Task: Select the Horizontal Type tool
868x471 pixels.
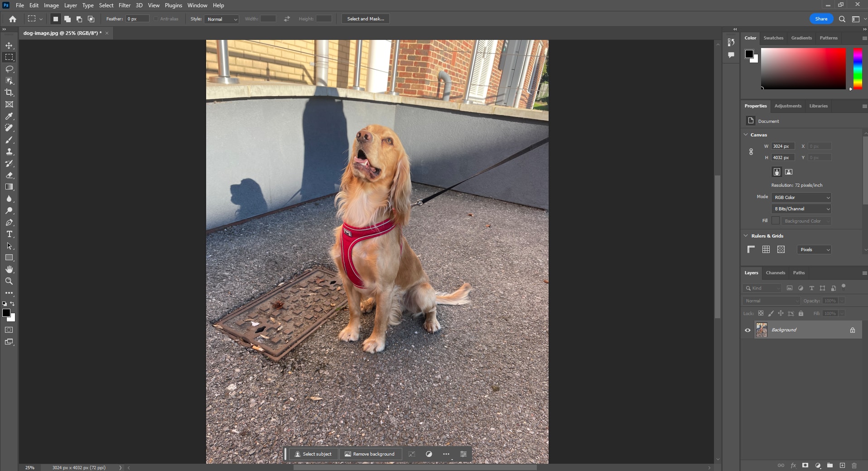Action: (x=9, y=234)
